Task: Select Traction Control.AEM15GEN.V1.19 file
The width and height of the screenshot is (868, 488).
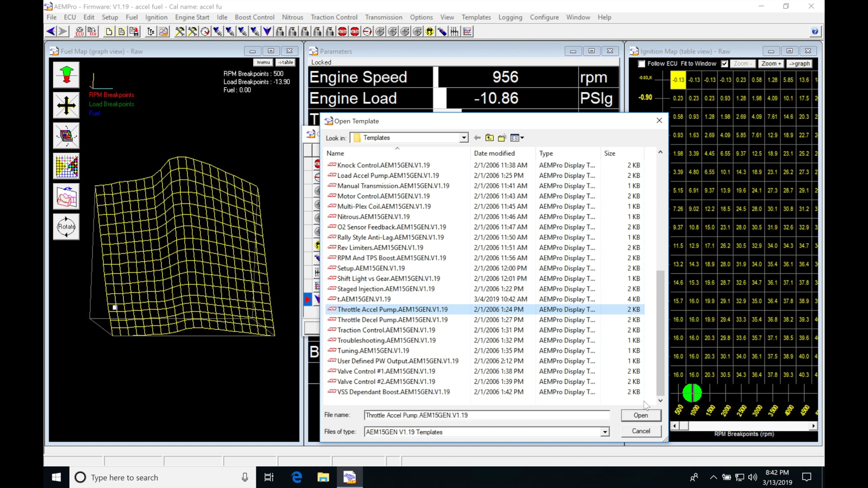Action: click(386, 330)
